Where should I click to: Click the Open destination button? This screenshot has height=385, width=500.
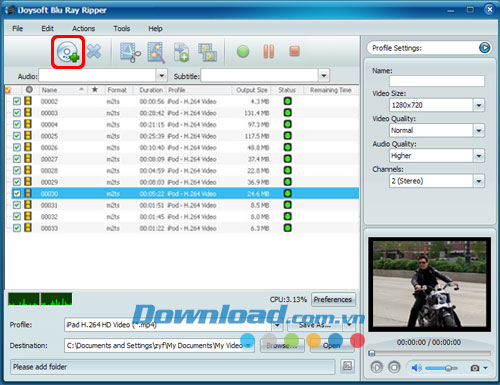coord(332,345)
